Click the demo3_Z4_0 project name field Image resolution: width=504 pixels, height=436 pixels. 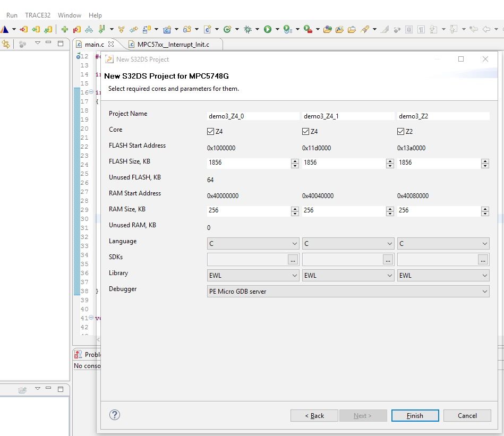[253, 116]
